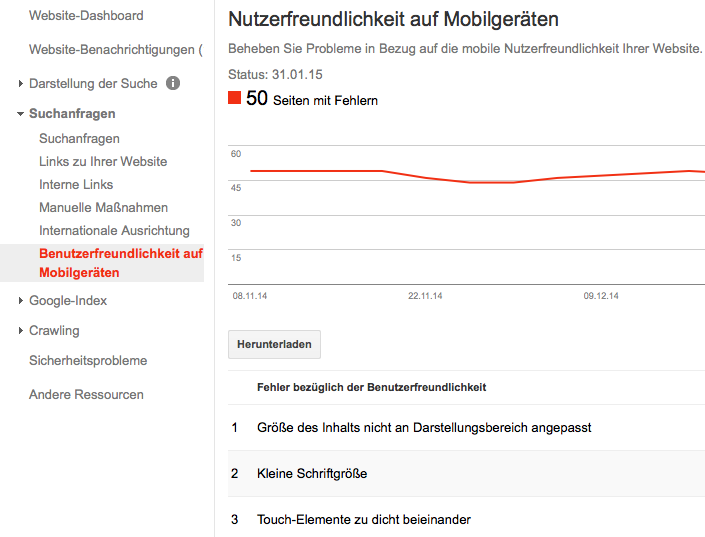705x537 pixels.
Task: Open Links zu Ihrer Website
Action: (x=103, y=161)
